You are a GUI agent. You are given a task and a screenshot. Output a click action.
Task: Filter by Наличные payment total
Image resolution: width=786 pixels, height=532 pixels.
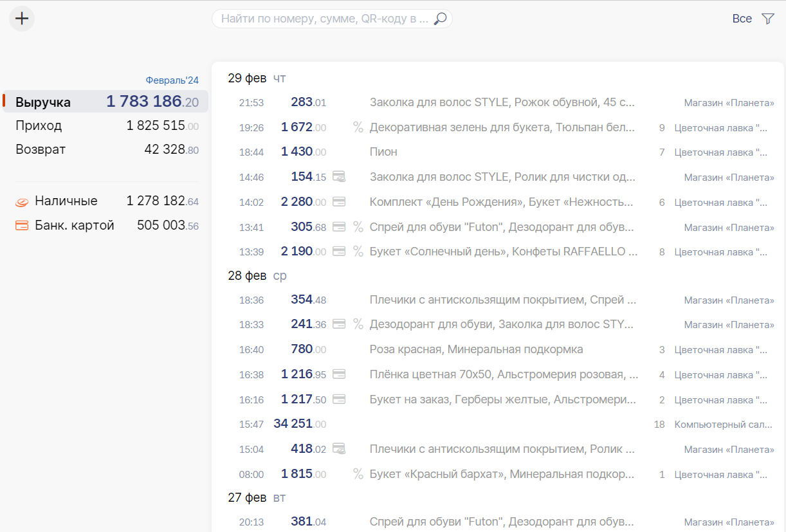pos(106,201)
